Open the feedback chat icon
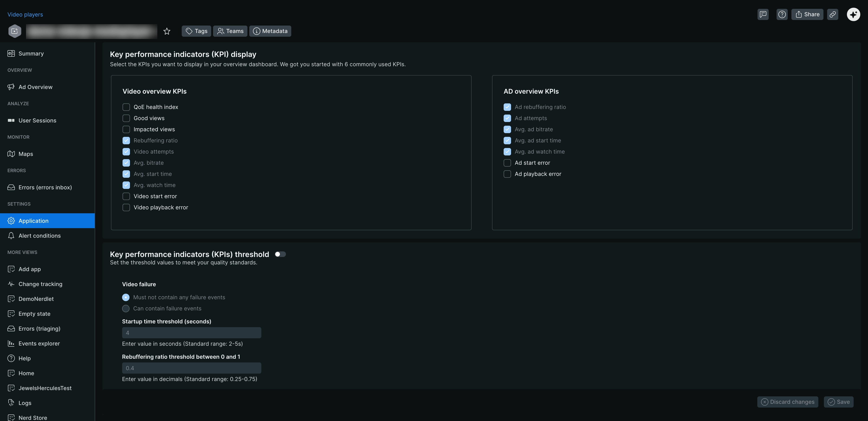 pos(763,14)
